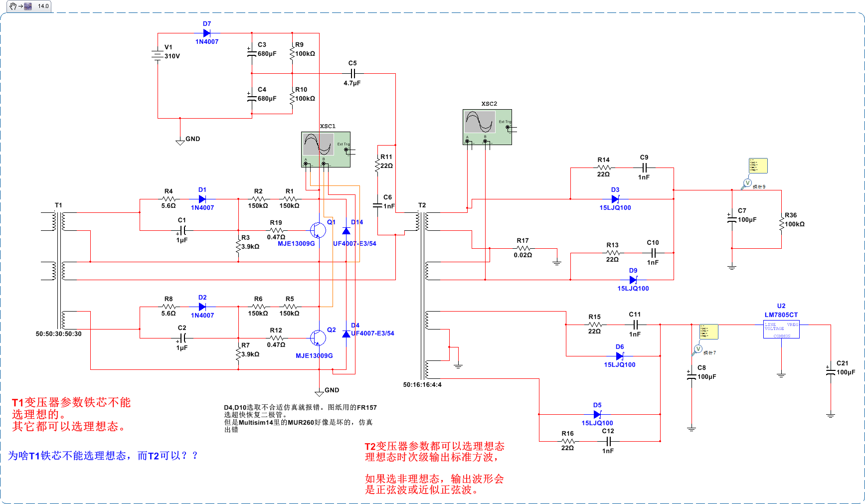This screenshot has height=504, width=865.
Task: Select diode D14 symbol
Action: 346,230
